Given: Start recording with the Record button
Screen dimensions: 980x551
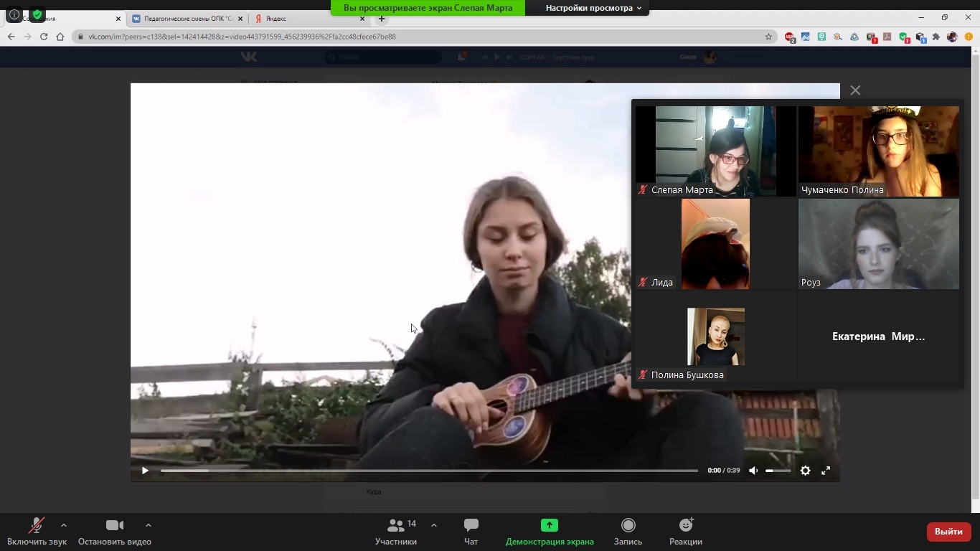Looking at the screenshot, I should click(x=628, y=532).
